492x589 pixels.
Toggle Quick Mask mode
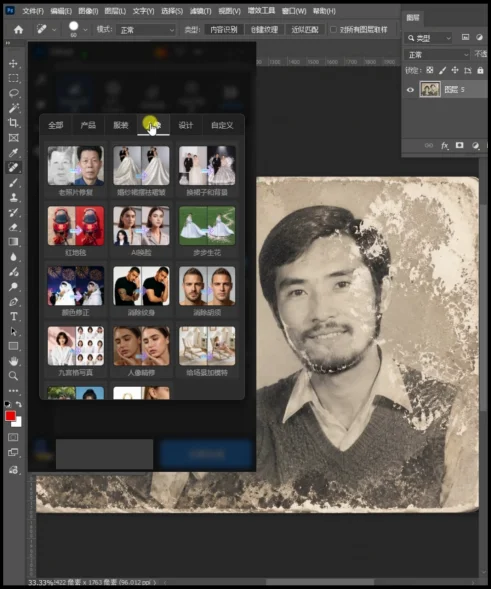click(14, 437)
